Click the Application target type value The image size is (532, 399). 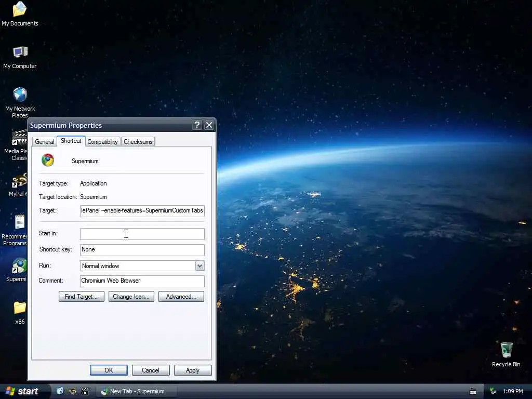click(x=94, y=183)
